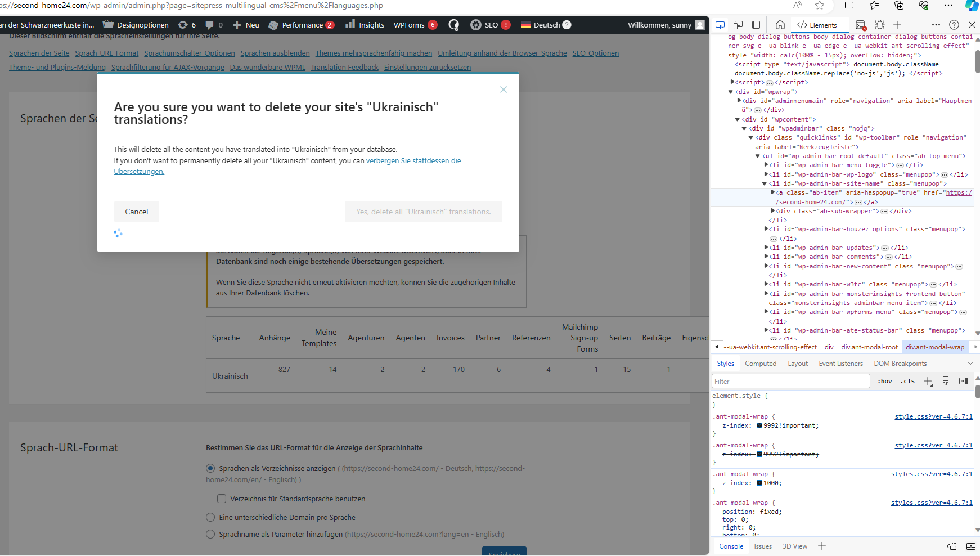Switch to the Computed tab
The width and height of the screenshot is (980, 556).
tap(761, 364)
